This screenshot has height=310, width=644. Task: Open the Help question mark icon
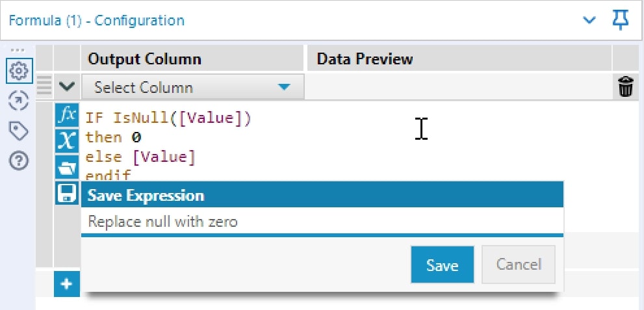coord(18,162)
